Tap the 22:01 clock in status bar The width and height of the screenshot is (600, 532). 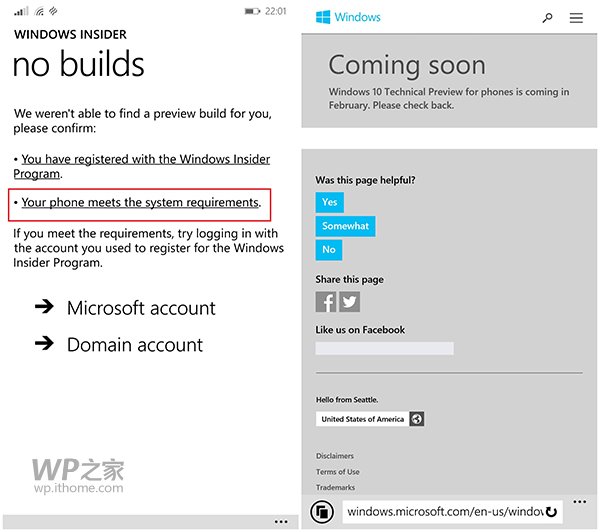click(276, 11)
